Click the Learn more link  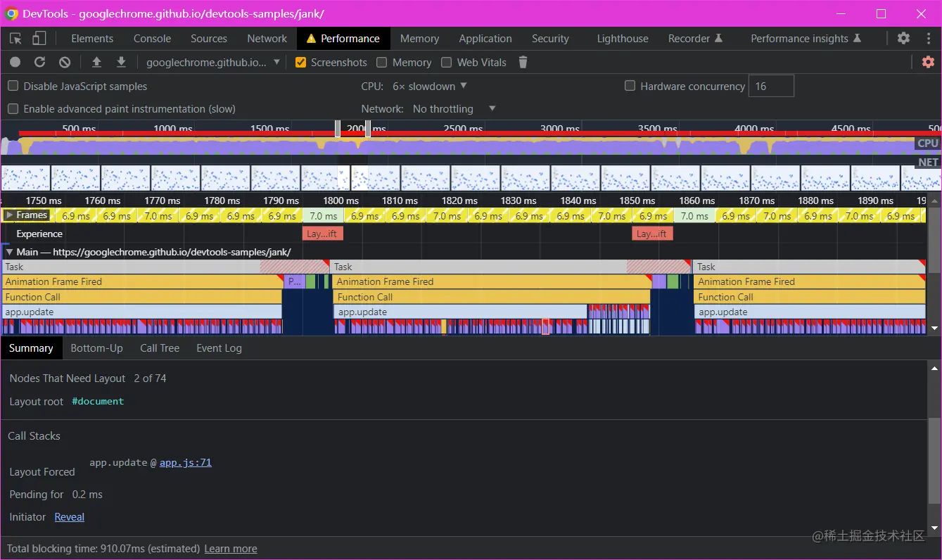(231, 549)
